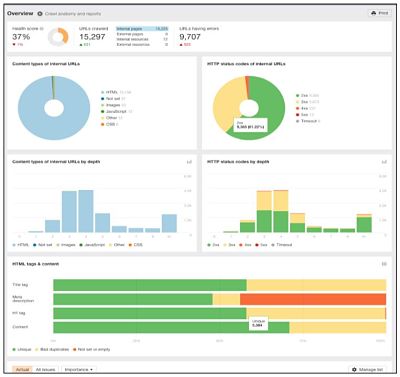This screenshot has height=377, width=400.
Task: Toggle Images legend below content depth chart
Action: (66, 245)
